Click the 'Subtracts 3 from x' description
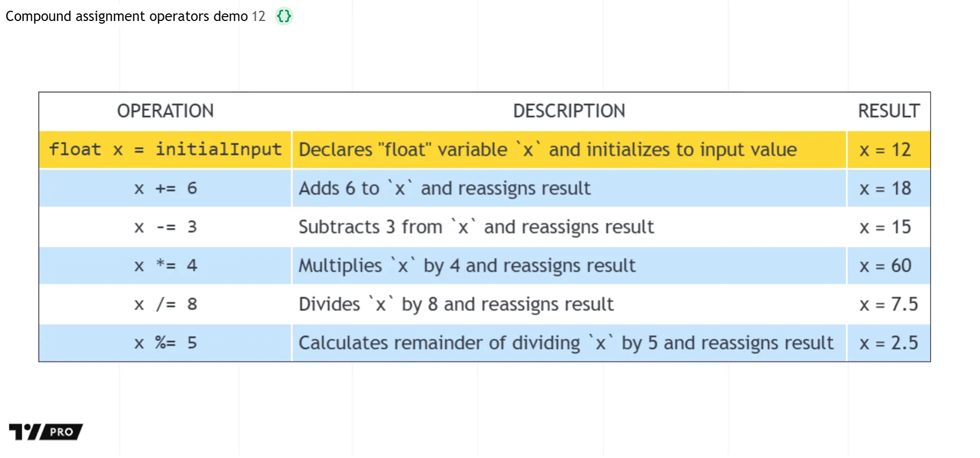 click(x=476, y=227)
